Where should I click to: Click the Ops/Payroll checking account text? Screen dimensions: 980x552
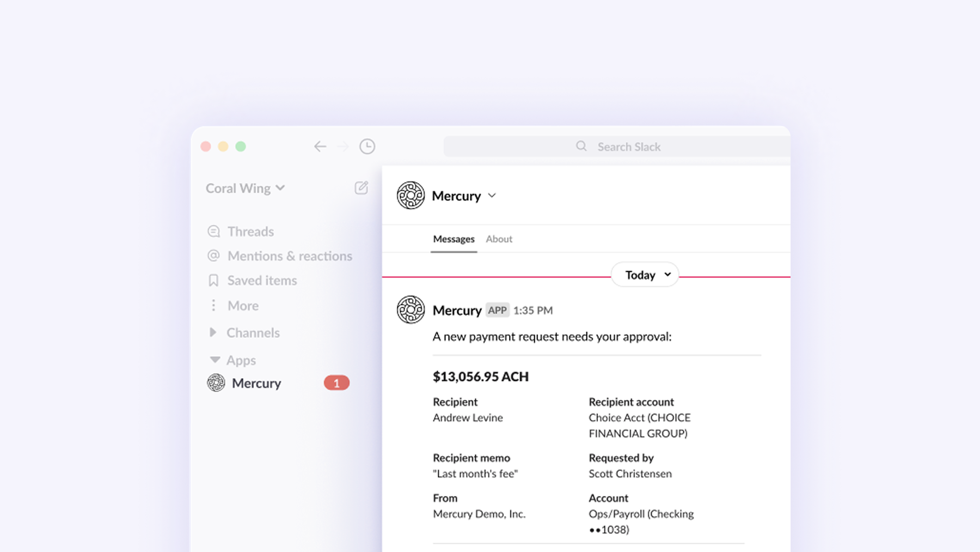pos(641,521)
